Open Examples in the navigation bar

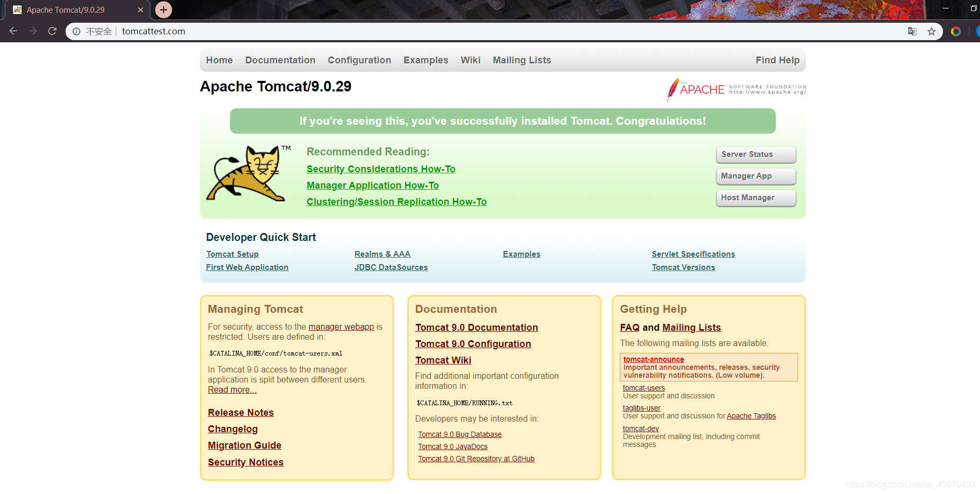(426, 60)
